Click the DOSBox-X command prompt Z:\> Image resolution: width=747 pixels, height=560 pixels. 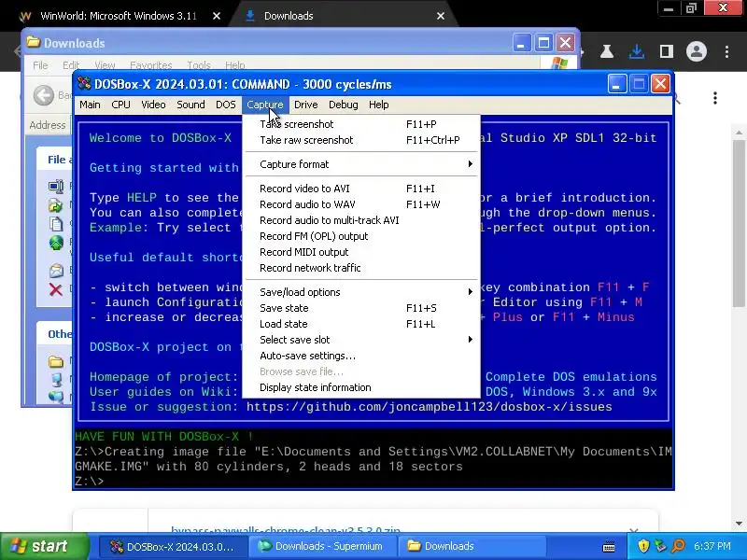[89, 482]
